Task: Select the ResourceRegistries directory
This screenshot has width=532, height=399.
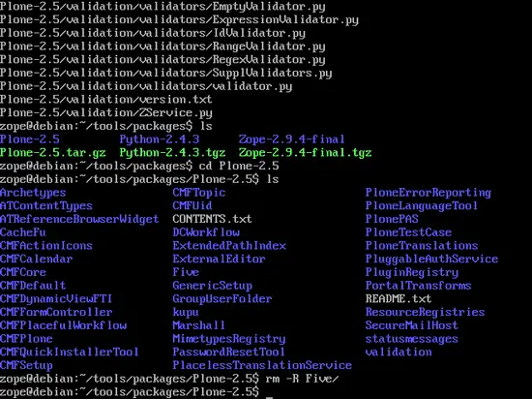Action: (426, 312)
